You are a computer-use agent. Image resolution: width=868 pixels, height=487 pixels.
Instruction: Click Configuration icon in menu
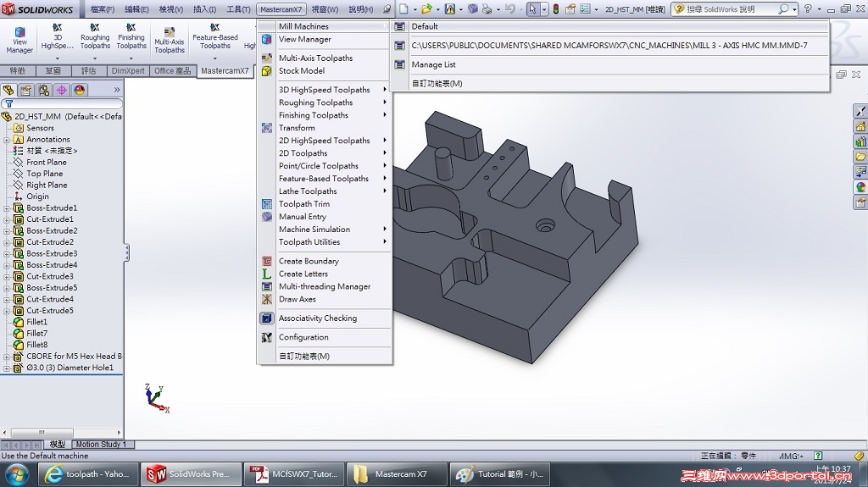pyautogui.click(x=267, y=337)
